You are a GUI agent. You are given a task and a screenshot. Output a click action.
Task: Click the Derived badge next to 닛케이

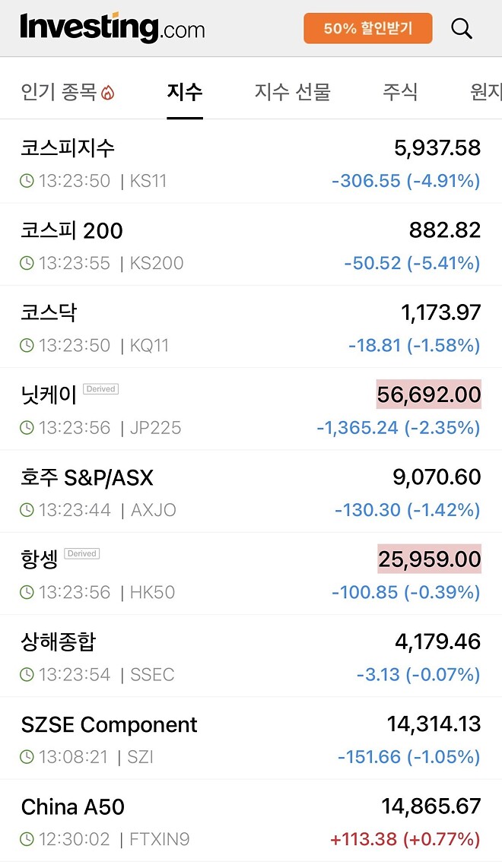click(x=100, y=388)
